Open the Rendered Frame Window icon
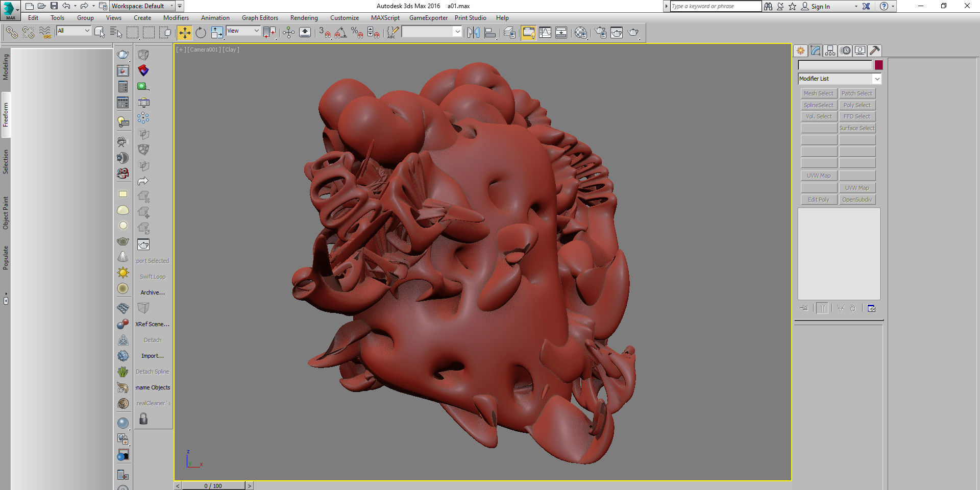 tap(617, 33)
